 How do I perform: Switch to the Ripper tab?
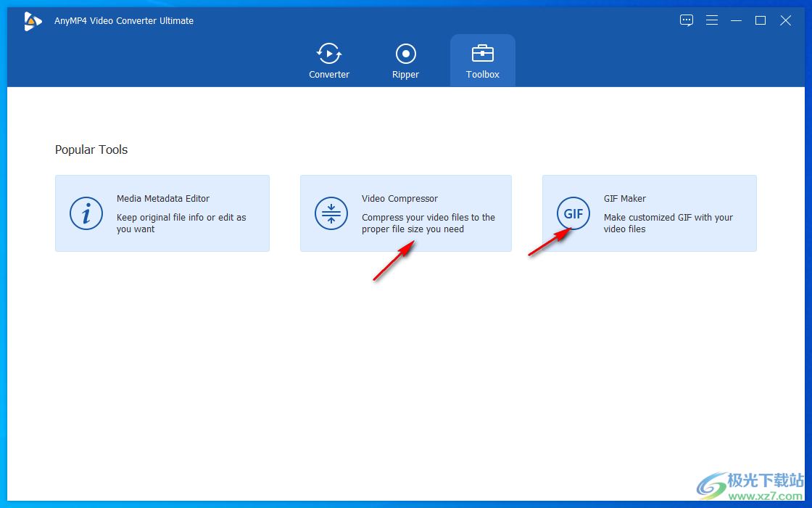pos(405,61)
